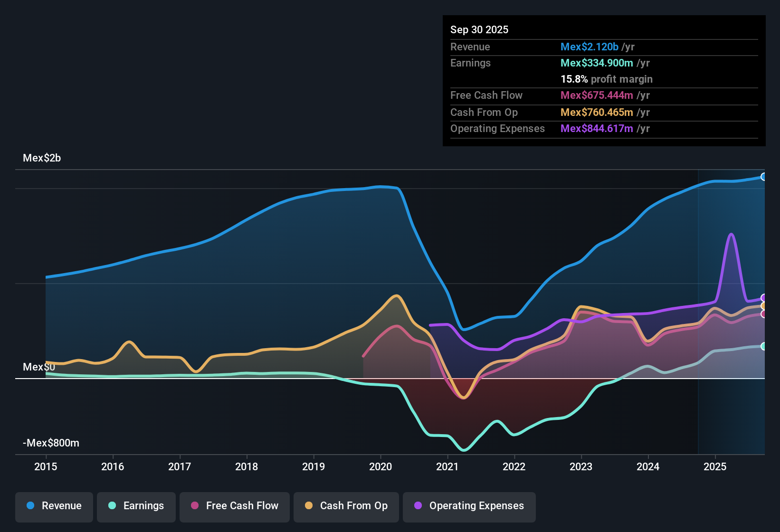Click the Mex$2.120b Revenue value link

[589, 47]
